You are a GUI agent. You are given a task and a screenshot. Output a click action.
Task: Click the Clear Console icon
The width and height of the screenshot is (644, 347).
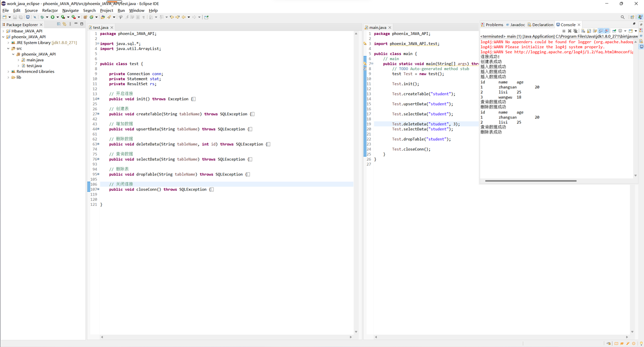tap(583, 31)
